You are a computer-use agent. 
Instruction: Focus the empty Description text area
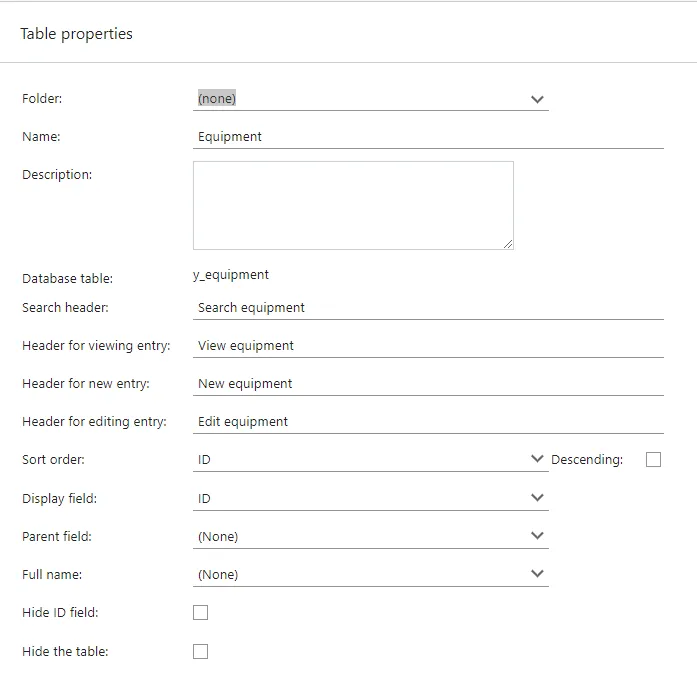[353, 205]
